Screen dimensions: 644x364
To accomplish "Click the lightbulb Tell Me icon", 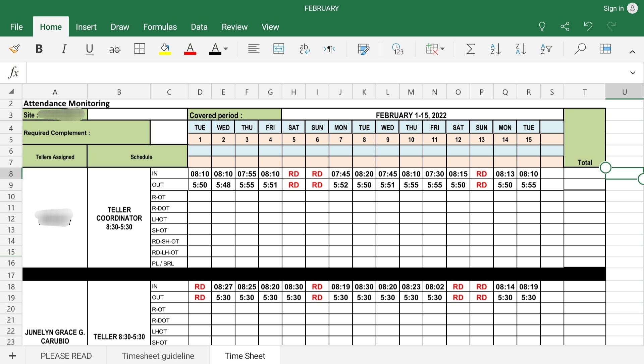I will coord(542,26).
